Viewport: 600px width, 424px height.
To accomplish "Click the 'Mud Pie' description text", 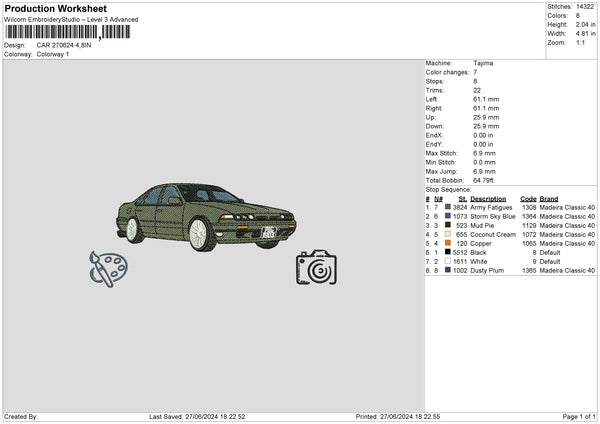I will tap(482, 225).
